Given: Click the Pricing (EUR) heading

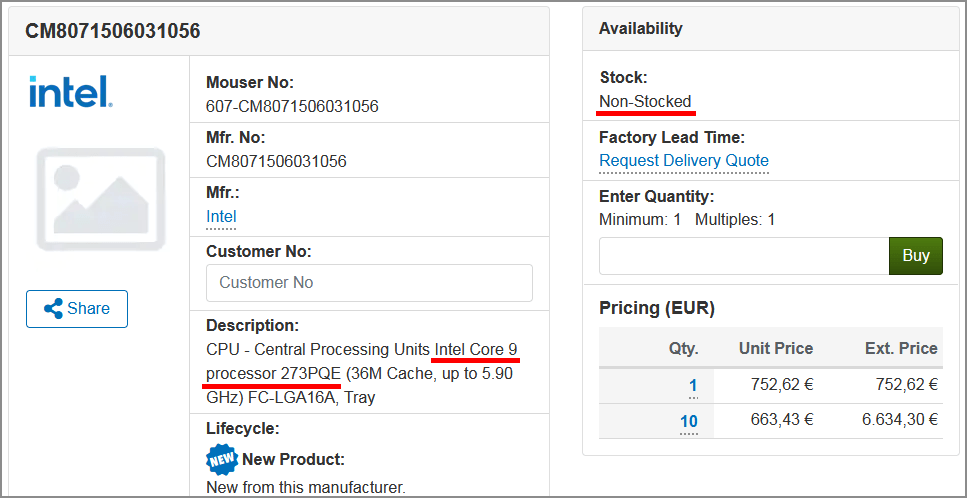Looking at the screenshot, I should [657, 308].
